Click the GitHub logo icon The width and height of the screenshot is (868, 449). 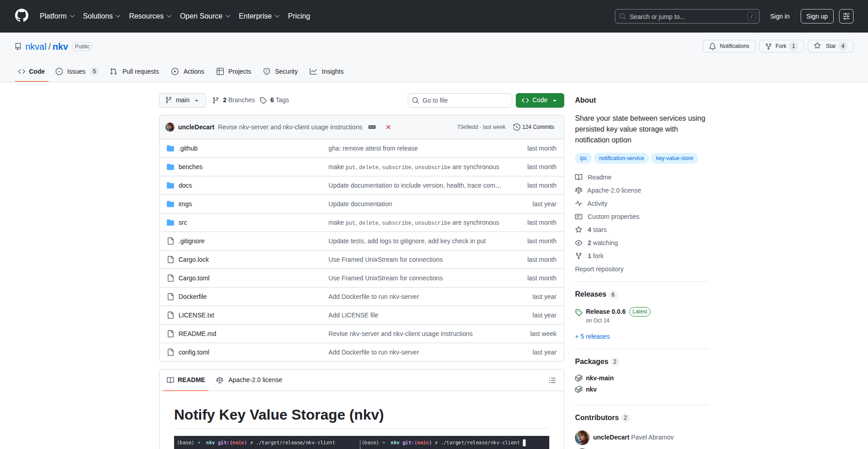pyautogui.click(x=22, y=16)
